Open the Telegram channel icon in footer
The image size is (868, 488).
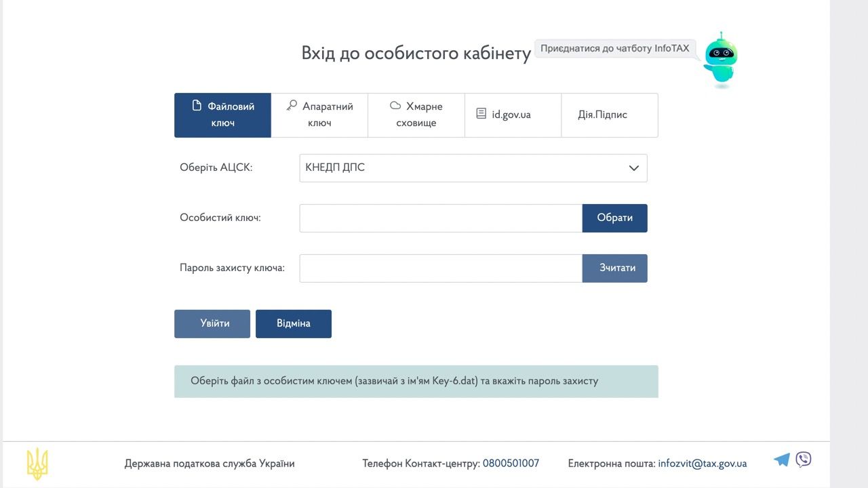781,460
